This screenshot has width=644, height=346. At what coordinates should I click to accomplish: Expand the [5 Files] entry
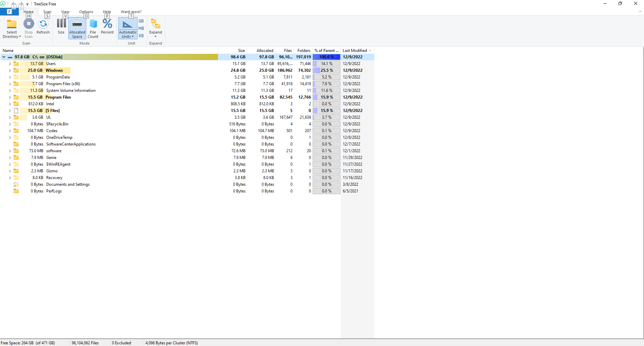tap(10, 111)
